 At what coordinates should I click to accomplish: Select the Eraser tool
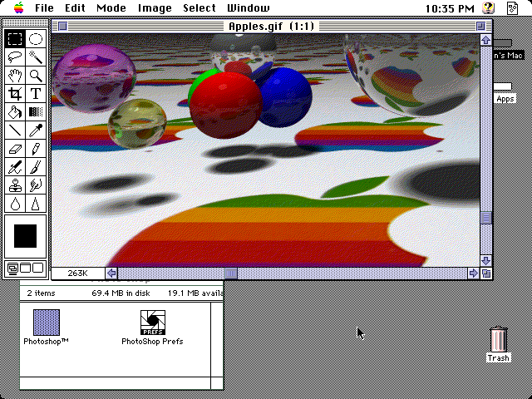15,148
